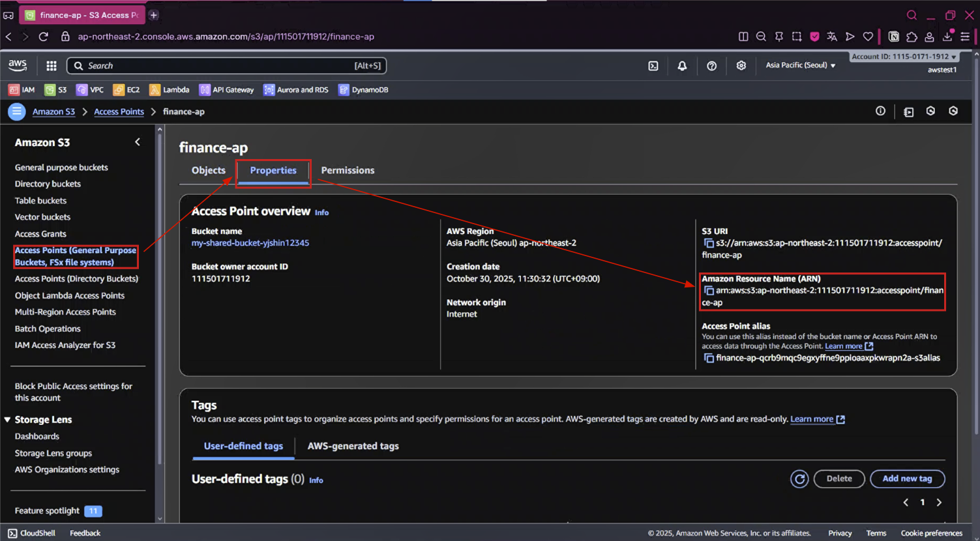Click the Add new tag button
Screen dimensions: 980x541
[907, 479]
